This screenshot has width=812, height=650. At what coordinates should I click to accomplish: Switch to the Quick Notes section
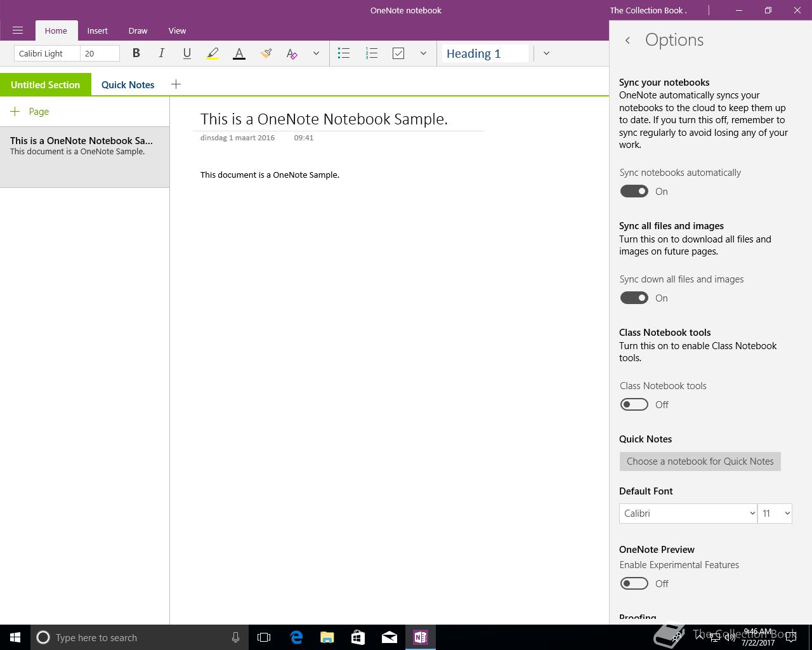(x=128, y=84)
